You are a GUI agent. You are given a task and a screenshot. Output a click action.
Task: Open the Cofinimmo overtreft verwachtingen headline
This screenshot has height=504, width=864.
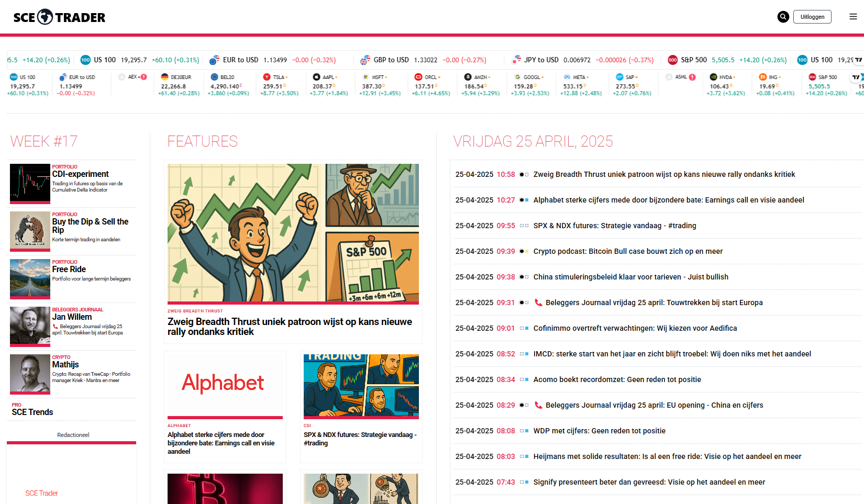coord(635,328)
